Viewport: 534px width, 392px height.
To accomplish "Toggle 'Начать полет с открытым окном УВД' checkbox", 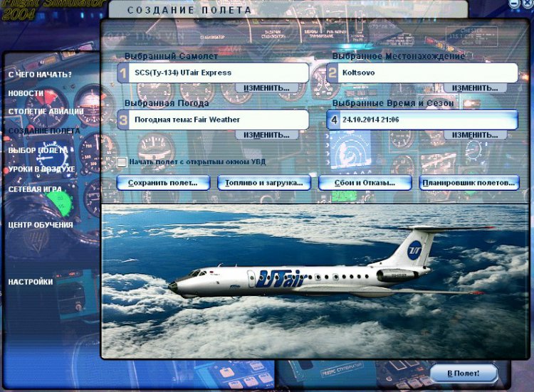I will coord(122,162).
